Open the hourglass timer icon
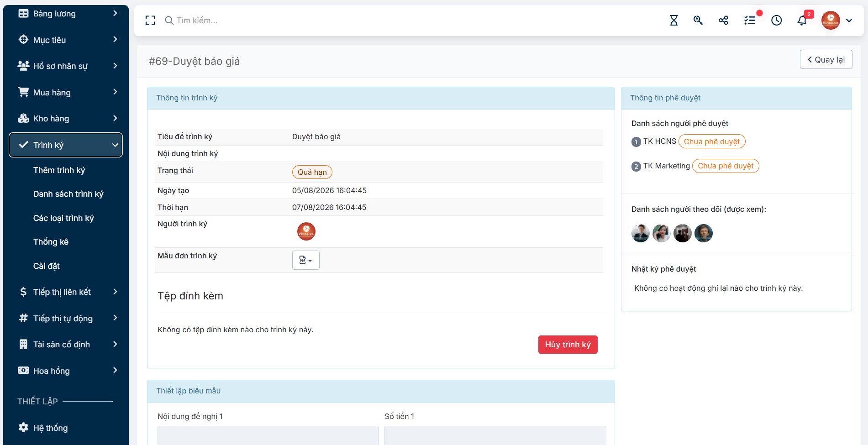 (673, 20)
